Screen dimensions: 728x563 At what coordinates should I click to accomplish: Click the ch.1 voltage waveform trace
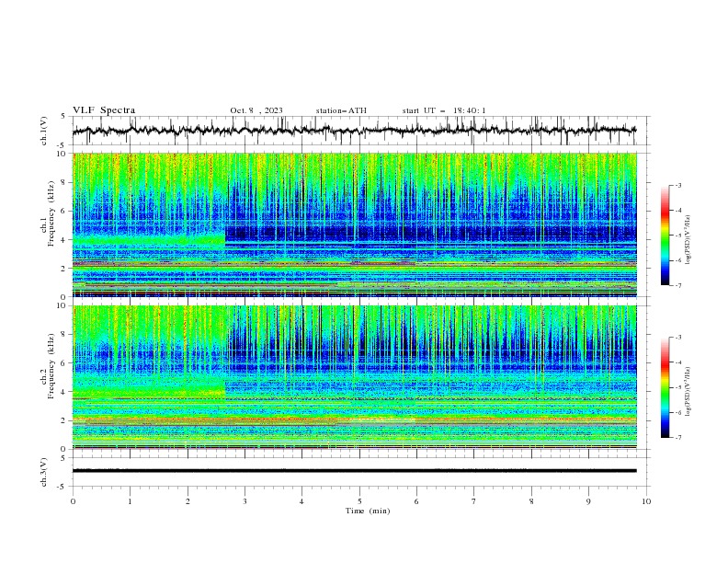click(355, 131)
